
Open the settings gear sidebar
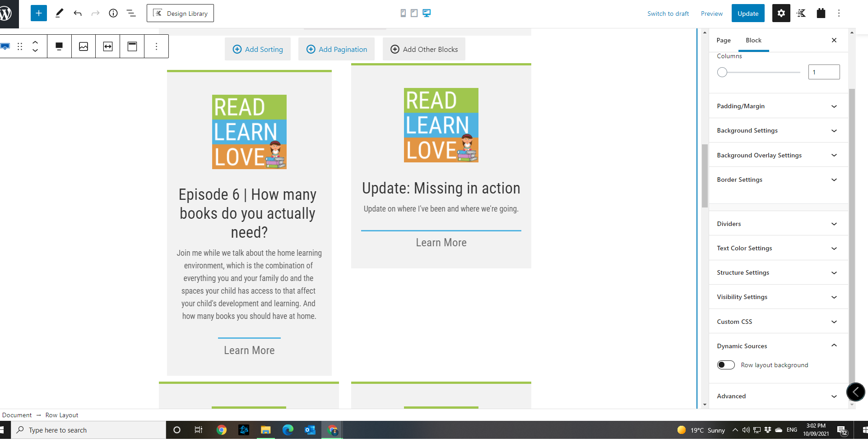(x=781, y=14)
